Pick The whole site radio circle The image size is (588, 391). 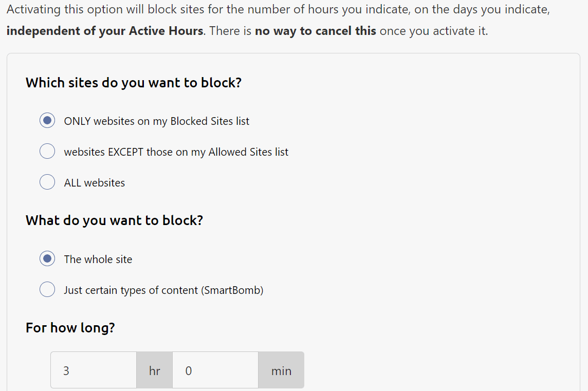click(47, 258)
